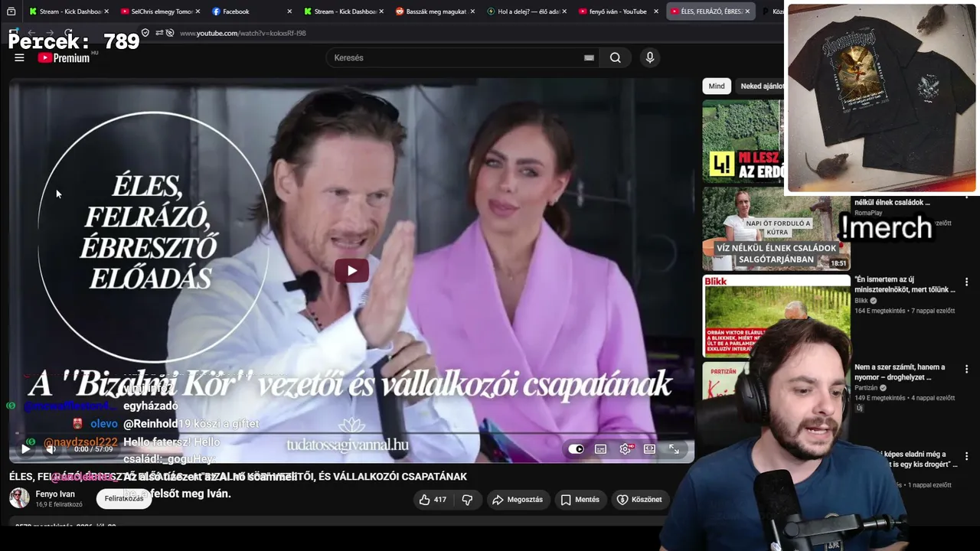The height and width of the screenshot is (551, 980).
Task: Go to YouTube Premium home via logo
Action: (64, 57)
